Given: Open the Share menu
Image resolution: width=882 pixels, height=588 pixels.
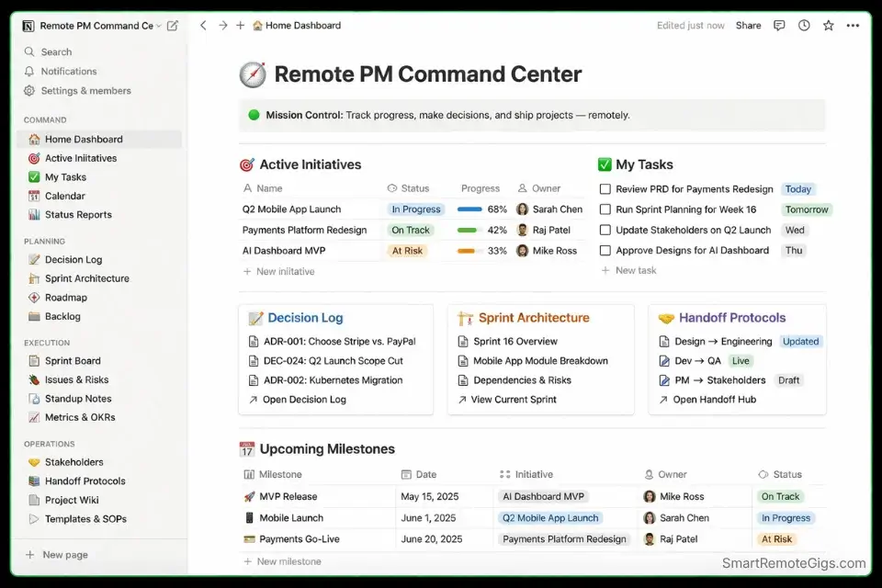Looking at the screenshot, I should coord(748,26).
